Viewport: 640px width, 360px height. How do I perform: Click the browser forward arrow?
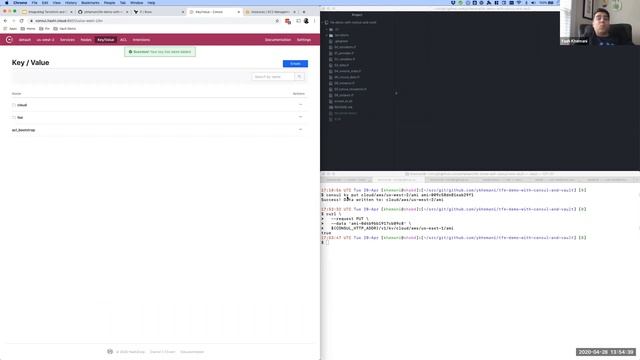[13, 21]
